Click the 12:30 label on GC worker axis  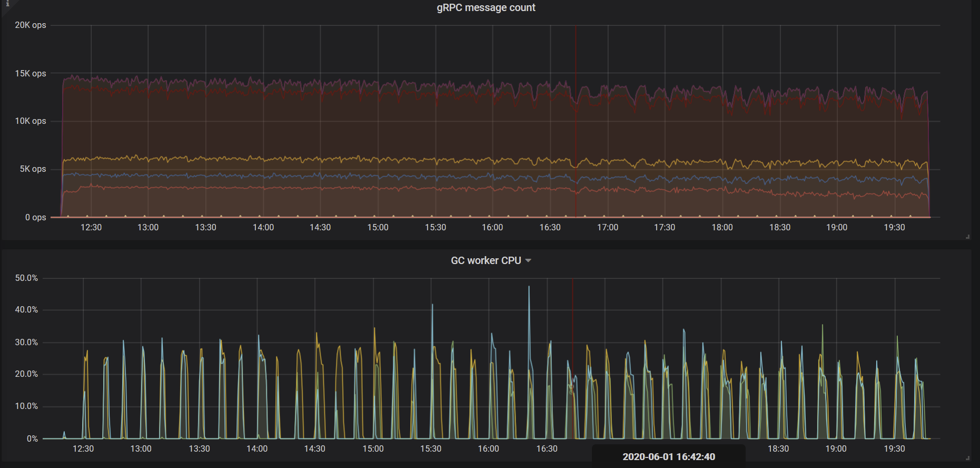pyautogui.click(x=83, y=448)
